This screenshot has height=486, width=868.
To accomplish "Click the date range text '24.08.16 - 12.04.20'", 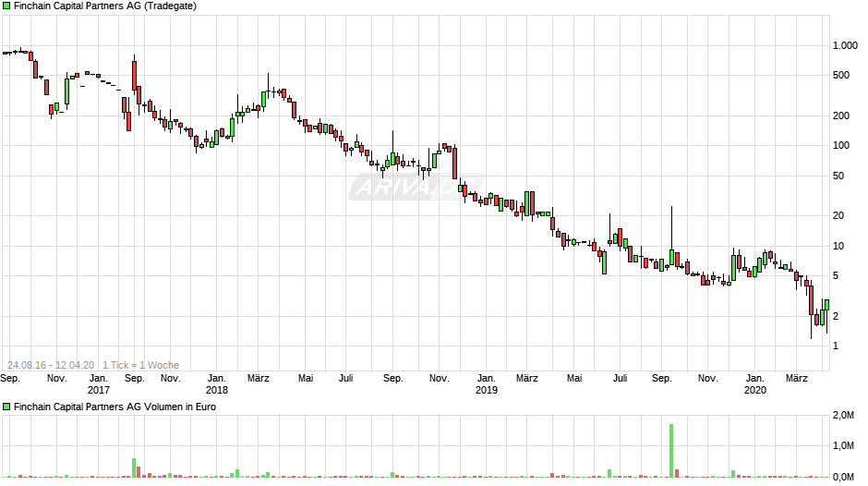I will (x=51, y=365).
